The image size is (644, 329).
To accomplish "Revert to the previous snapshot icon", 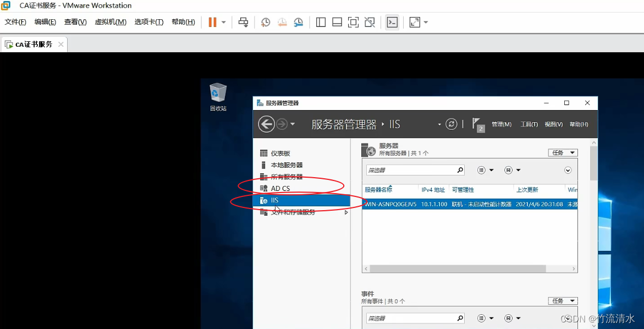I will 282,22.
